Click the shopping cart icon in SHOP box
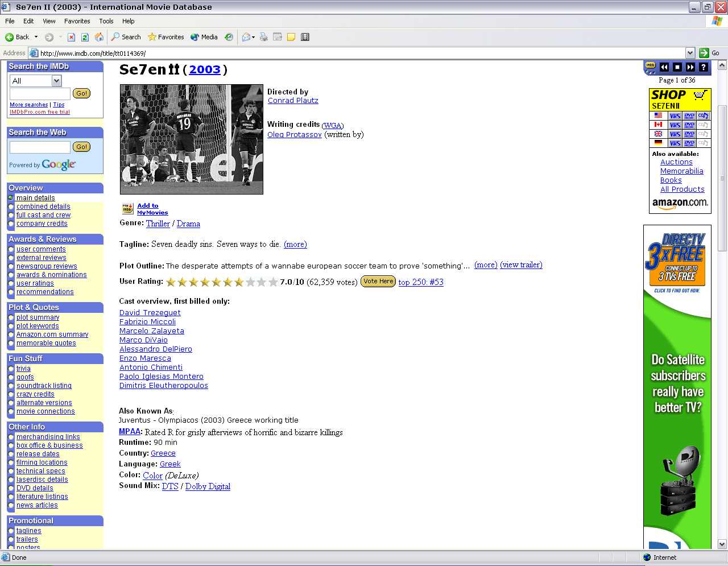Viewport: 728px width, 566px height. pyautogui.click(x=700, y=95)
